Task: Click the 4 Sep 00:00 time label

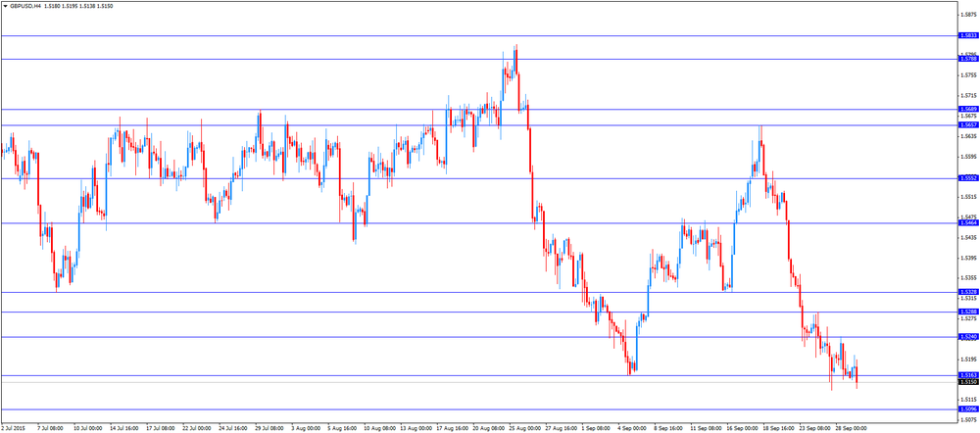Action: point(632,429)
